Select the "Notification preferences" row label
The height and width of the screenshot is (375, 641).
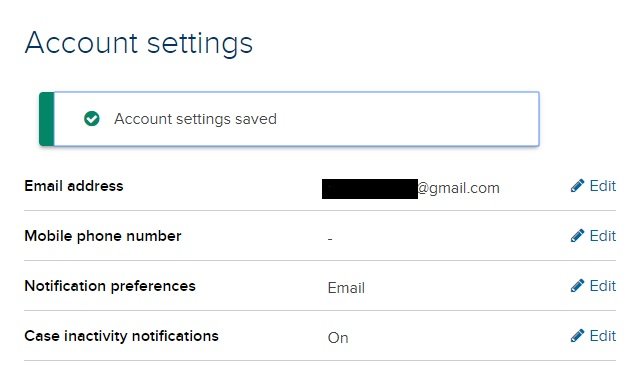pyautogui.click(x=110, y=286)
